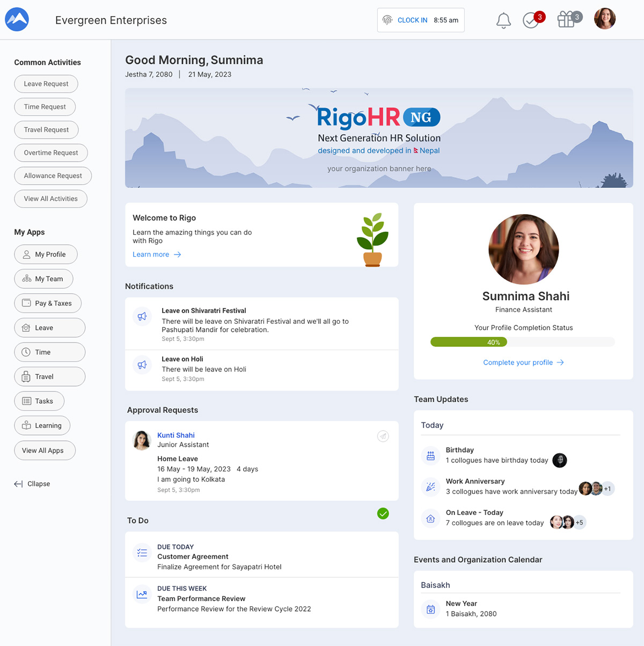Click the 40% profile completion progress bar
This screenshot has width=644, height=646.
pos(469,342)
